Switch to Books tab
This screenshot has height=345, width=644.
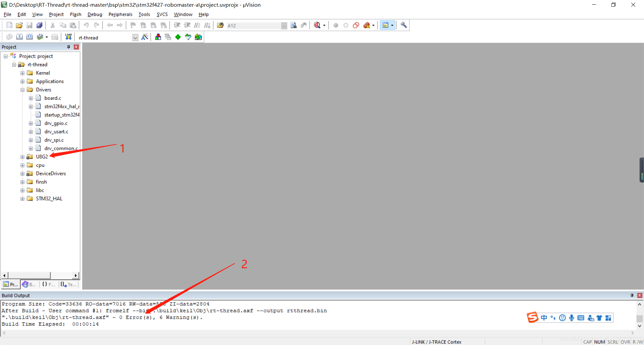pyautogui.click(x=29, y=284)
